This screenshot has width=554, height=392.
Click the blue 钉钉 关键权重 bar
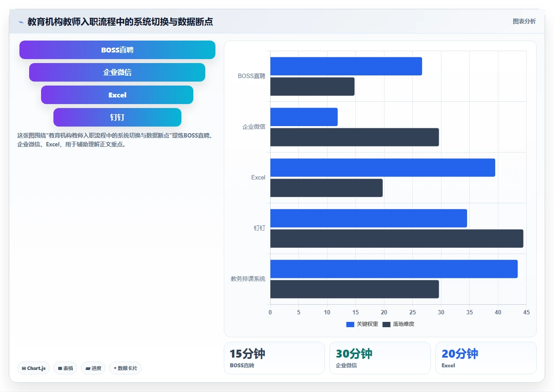click(x=369, y=218)
